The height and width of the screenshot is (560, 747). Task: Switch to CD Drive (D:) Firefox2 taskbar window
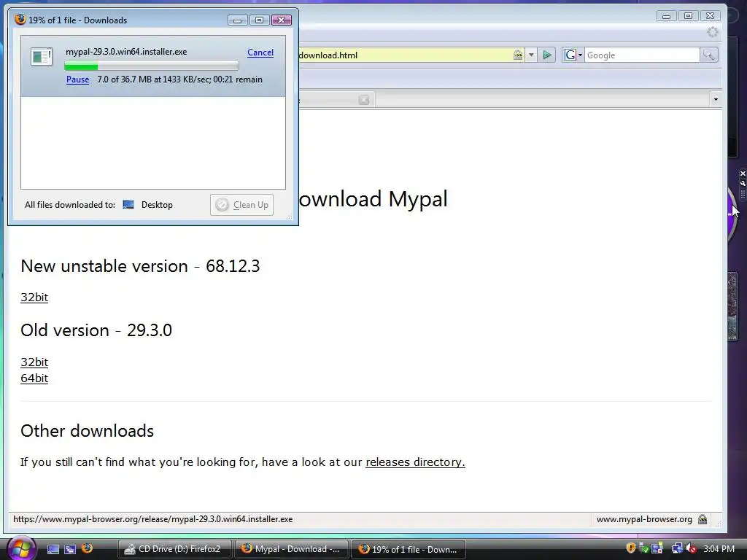[174, 549]
